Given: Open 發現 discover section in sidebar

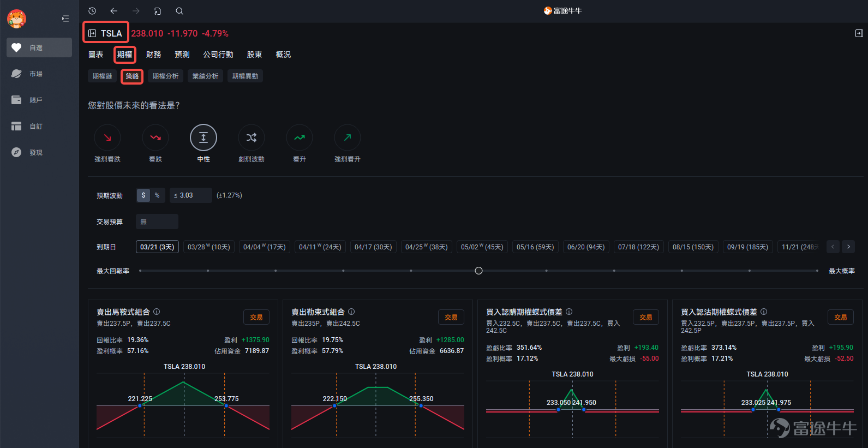Looking at the screenshot, I should pyautogui.click(x=39, y=152).
